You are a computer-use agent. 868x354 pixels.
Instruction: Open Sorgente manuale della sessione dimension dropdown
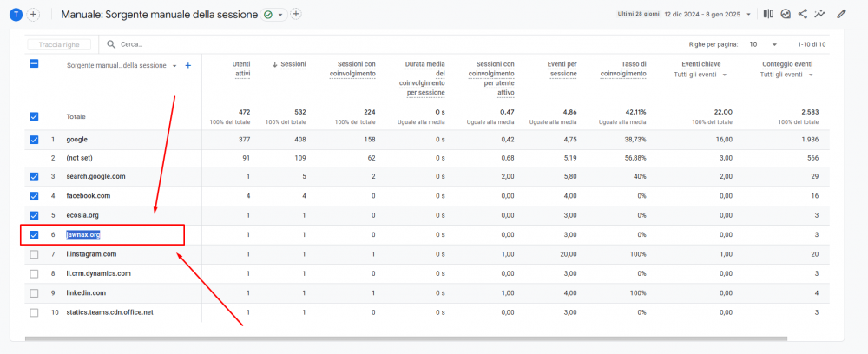point(174,66)
